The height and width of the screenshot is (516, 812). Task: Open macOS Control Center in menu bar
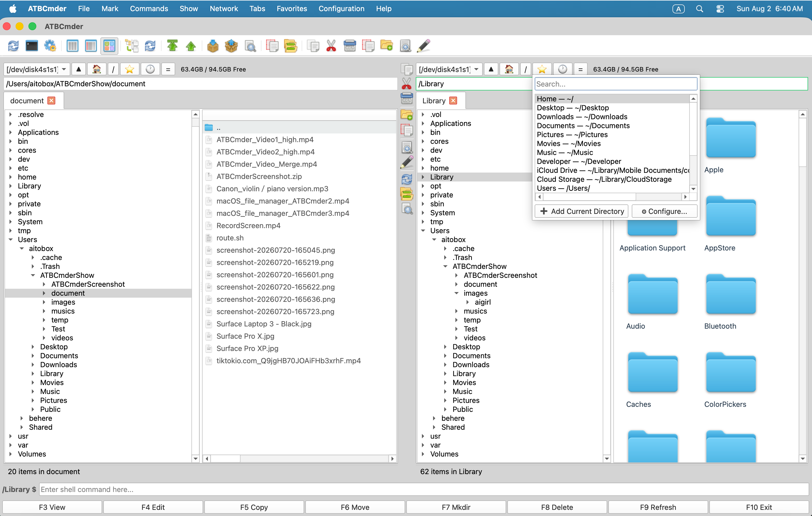pos(720,9)
